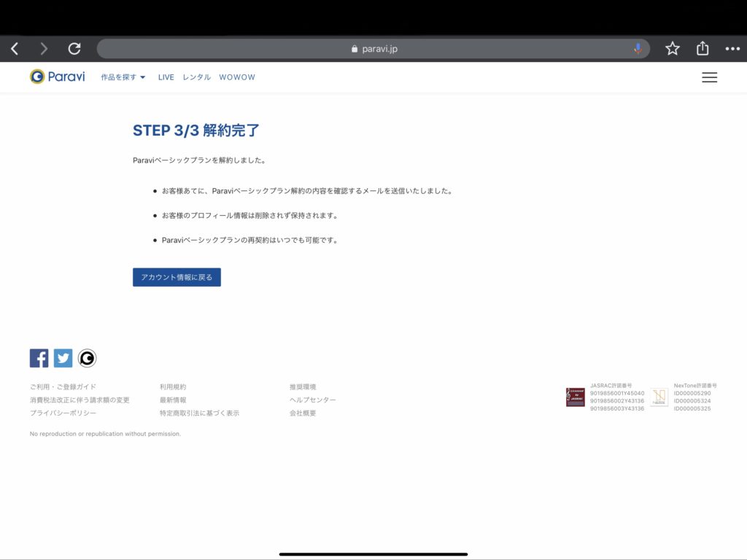Expand the 作品を探す dropdown
747x560 pixels.
point(123,77)
